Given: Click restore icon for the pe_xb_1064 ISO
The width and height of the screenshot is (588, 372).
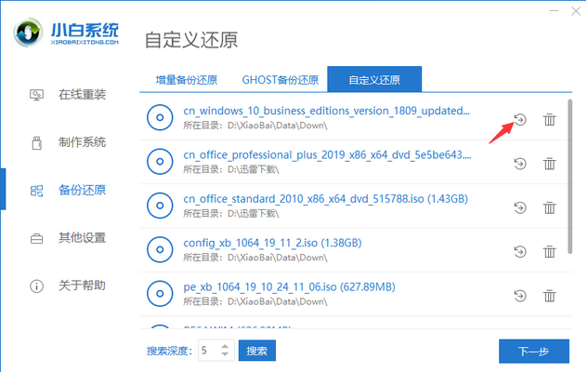Looking at the screenshot, I should (520, 295).
